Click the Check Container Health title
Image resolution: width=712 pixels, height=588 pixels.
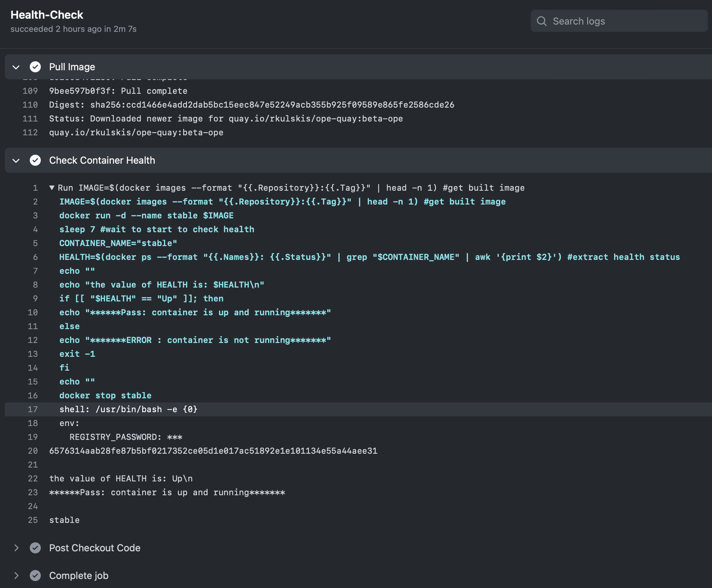pos(102,160)
